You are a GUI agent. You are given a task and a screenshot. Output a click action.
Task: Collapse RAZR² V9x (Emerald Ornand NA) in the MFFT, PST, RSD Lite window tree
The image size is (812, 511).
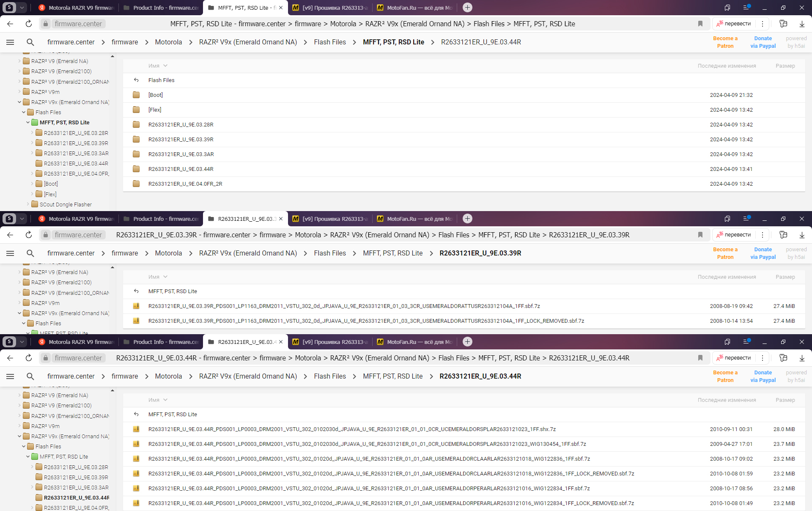coord(19,102)
